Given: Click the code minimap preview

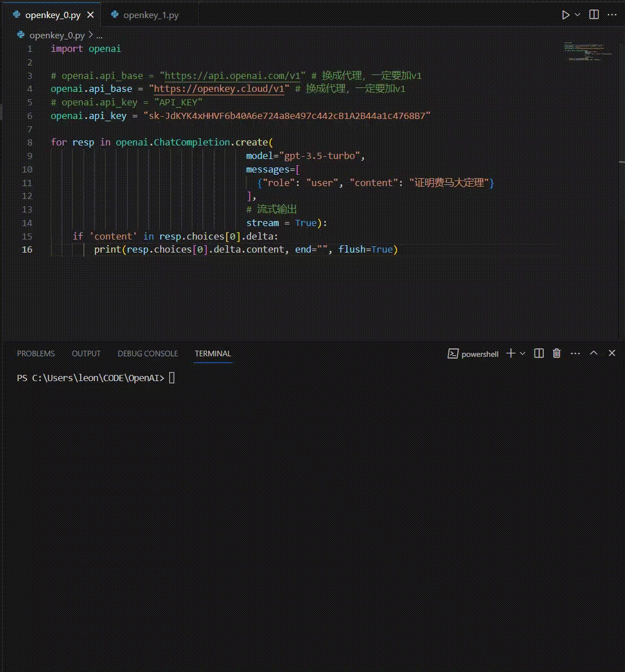Looking at the screenshot, I should point(584,51).
